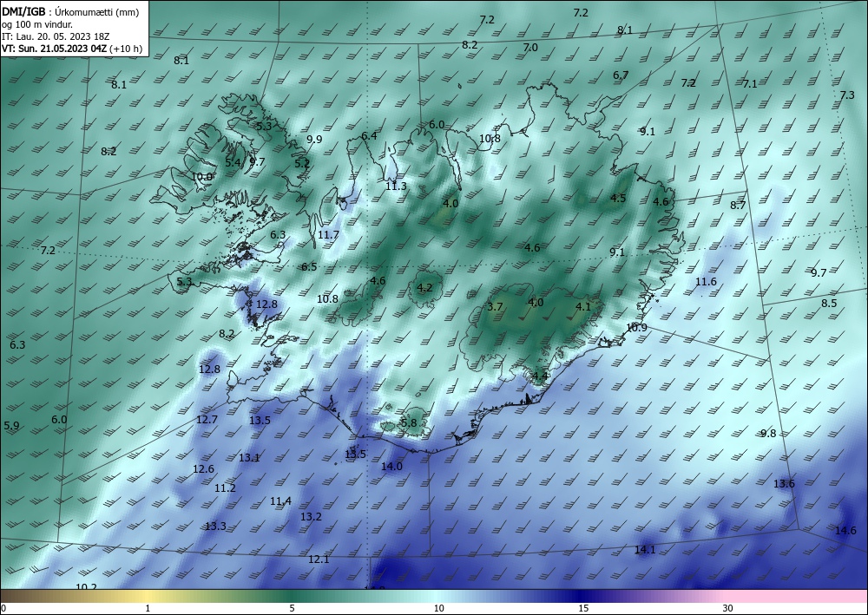Click the 'DMI/IGB : Úrkomumætti (mm)' title text

point(70,12)
